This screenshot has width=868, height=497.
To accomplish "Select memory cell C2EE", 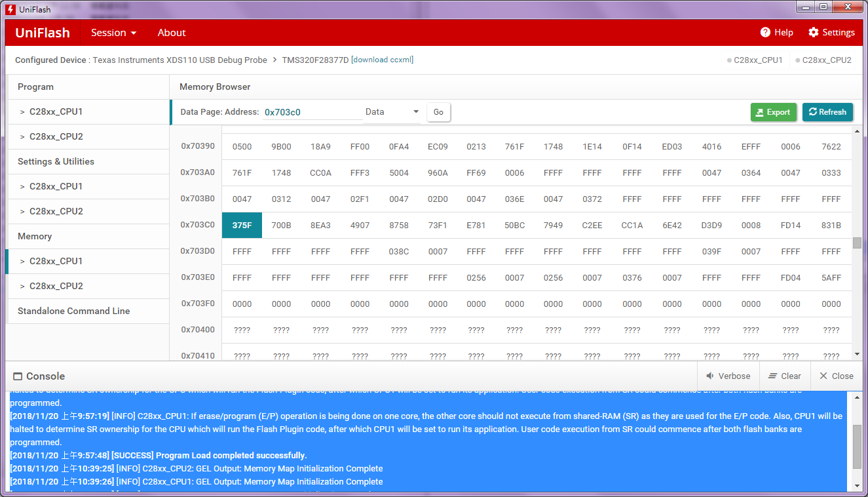I will (592, 226).
